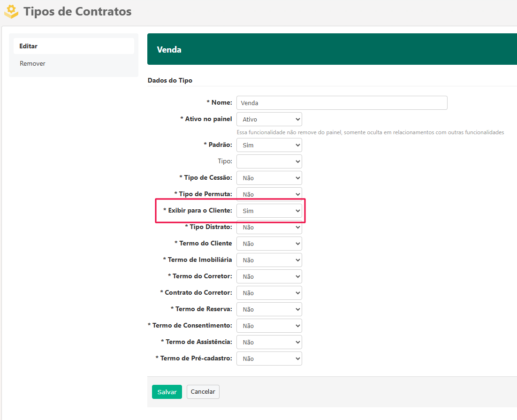Open the Tipo Distrato dropdown
This screenshot has width=517, height=420.
click(269, 227)
